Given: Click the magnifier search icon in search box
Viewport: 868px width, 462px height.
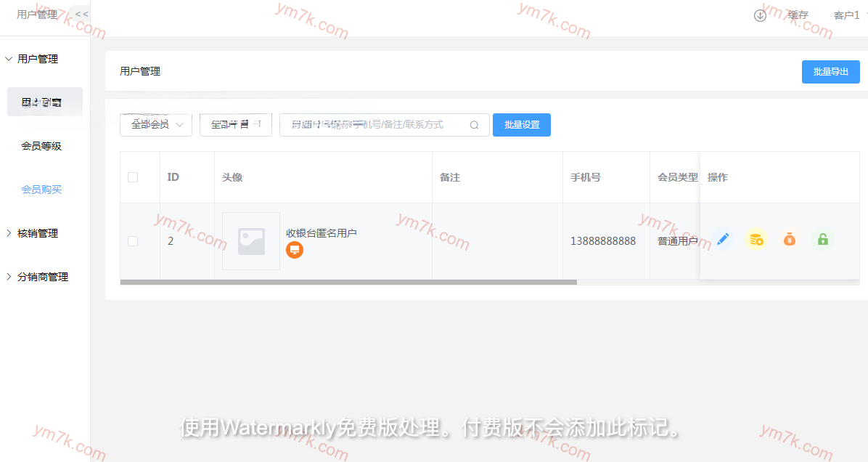Looking at the screenshot, I should pos(474,125).
